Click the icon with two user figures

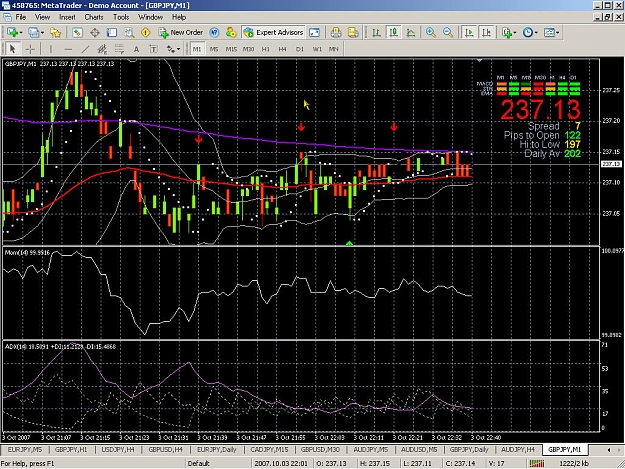coord(231,32)
